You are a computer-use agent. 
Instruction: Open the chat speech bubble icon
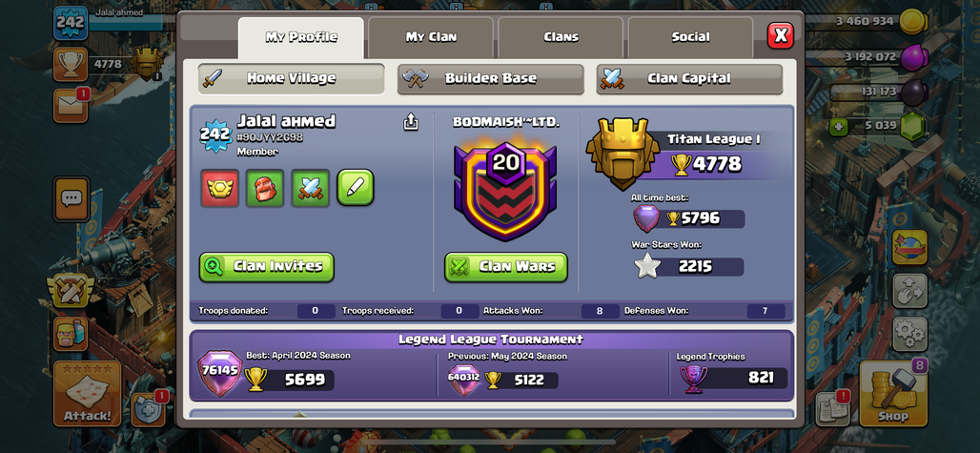71,198
